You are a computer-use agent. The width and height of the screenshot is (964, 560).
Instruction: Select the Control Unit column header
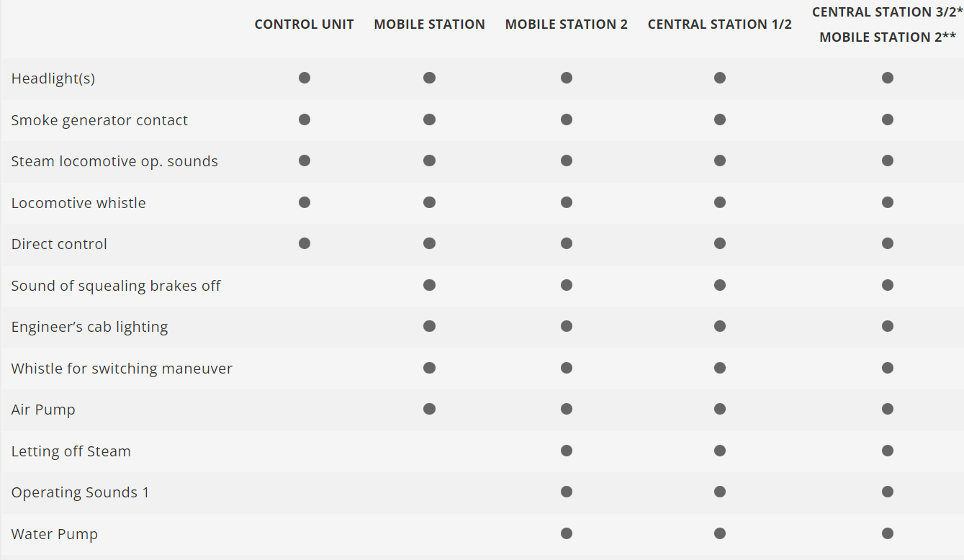[x=305, y=24]
